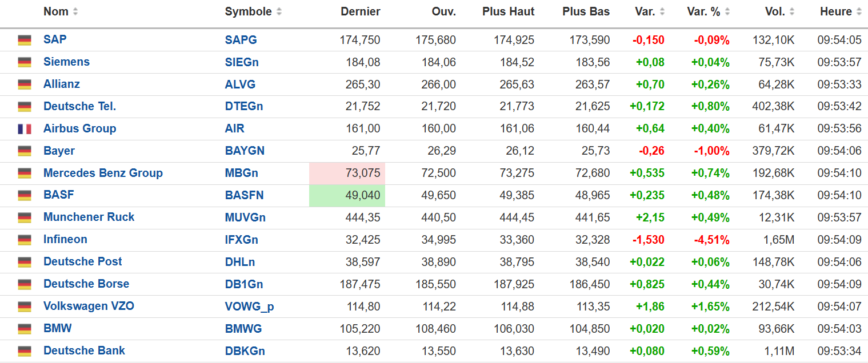The height and width of the screenshot is (363, 868).
Task: Sort the table by the Nom column arrows
Action: tap(75, 11)
